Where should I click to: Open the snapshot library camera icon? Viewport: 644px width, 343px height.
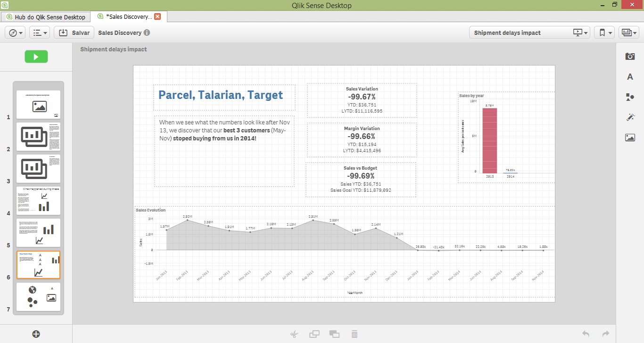point(630,57)
